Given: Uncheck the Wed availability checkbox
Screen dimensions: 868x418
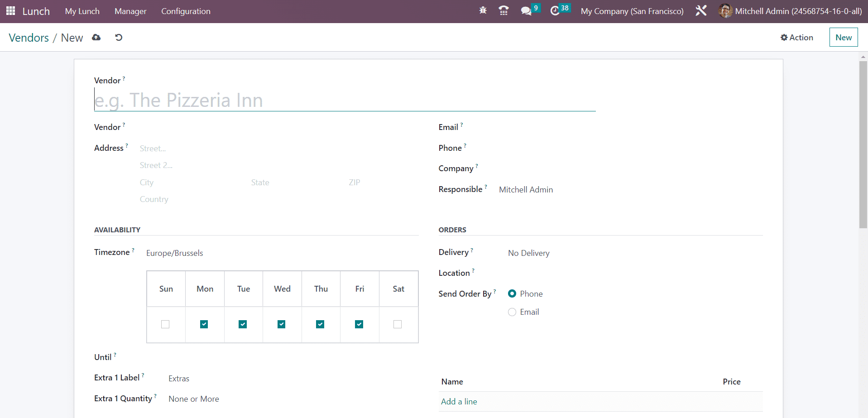Looking at the screenshot, I should [x=282, y=324].
